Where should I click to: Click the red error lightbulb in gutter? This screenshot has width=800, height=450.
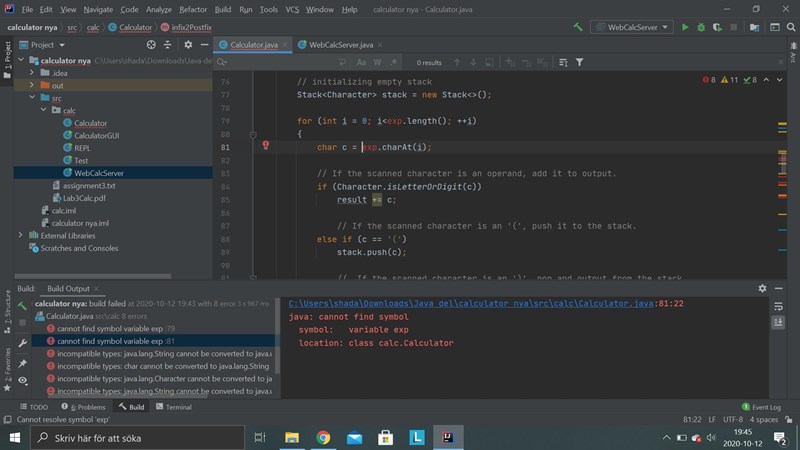coord(266,146)
